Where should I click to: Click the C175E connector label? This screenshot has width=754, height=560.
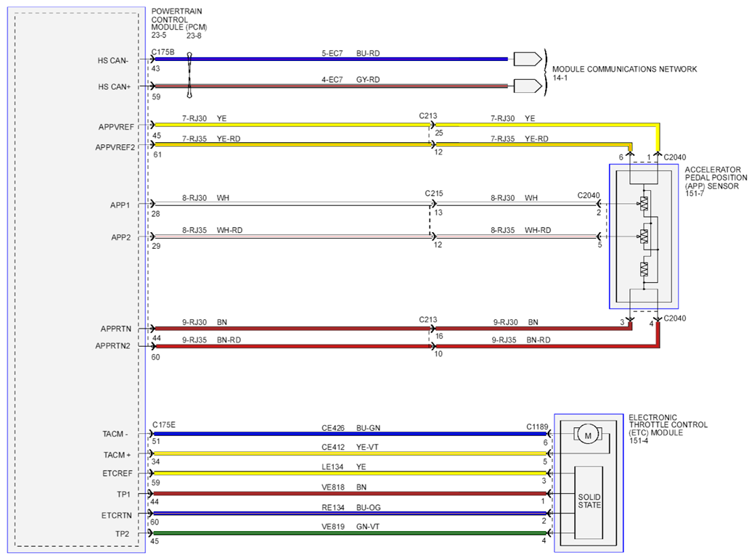(x=164, y=425)
